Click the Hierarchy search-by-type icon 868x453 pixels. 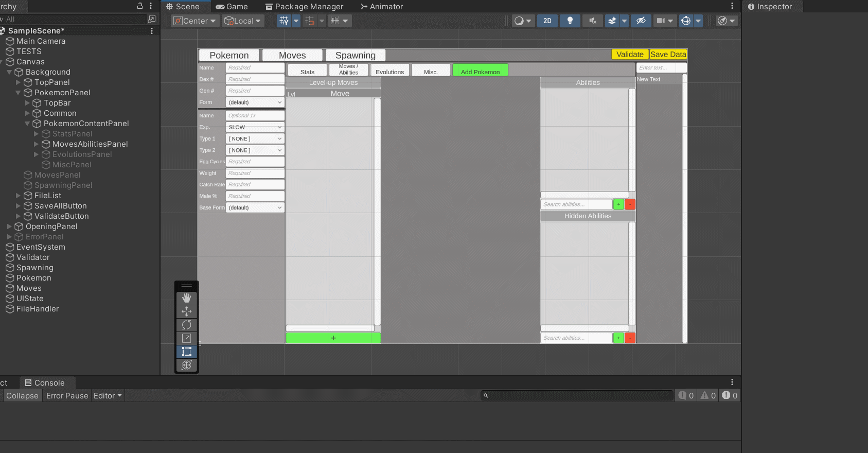click(x=152, y=19)
